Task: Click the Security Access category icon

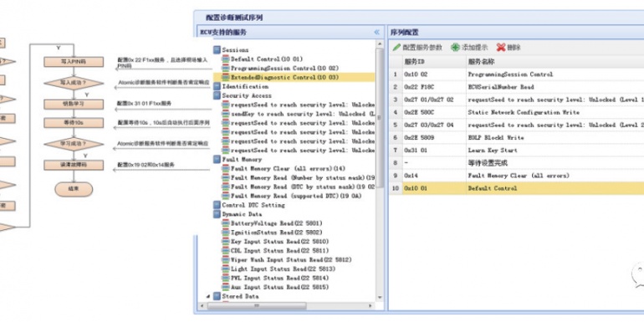Action: point(217,95)
